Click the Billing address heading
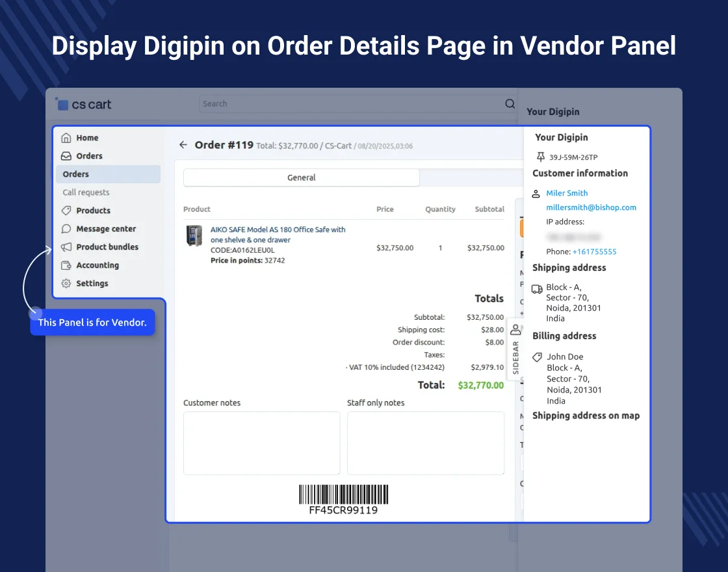The height and width of the screenshot is (572, 728). click(564, 335)
